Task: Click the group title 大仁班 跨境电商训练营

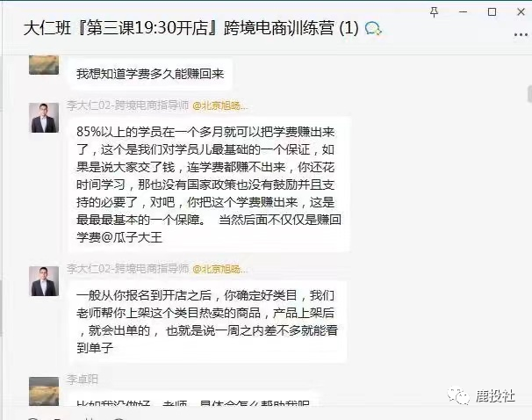Action: 191,28
